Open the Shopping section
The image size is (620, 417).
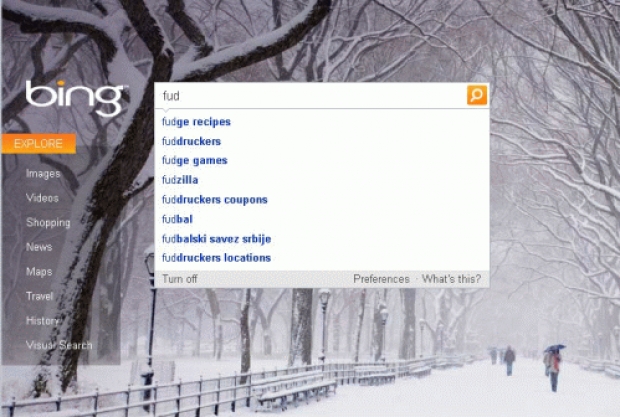coord(48,223)
